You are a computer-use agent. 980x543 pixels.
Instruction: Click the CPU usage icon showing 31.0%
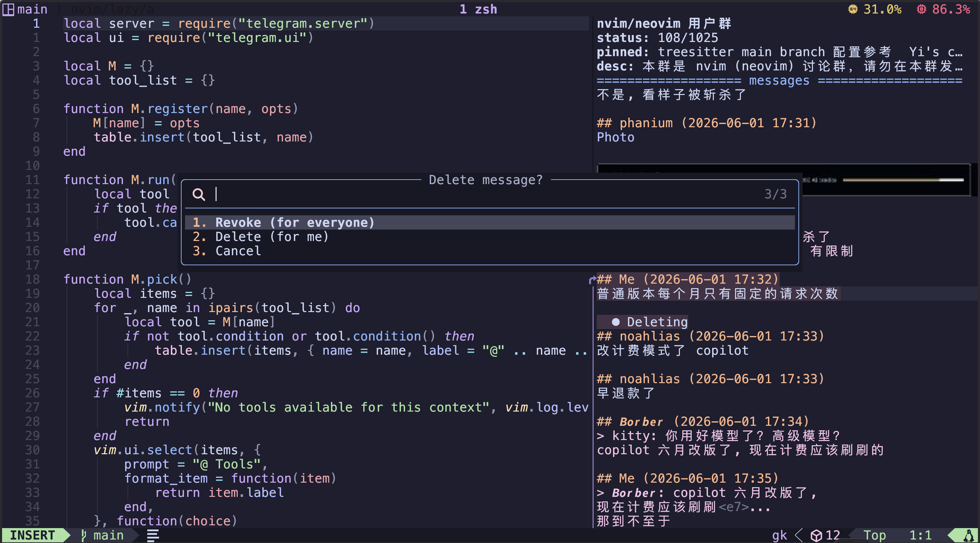(853, 9)
